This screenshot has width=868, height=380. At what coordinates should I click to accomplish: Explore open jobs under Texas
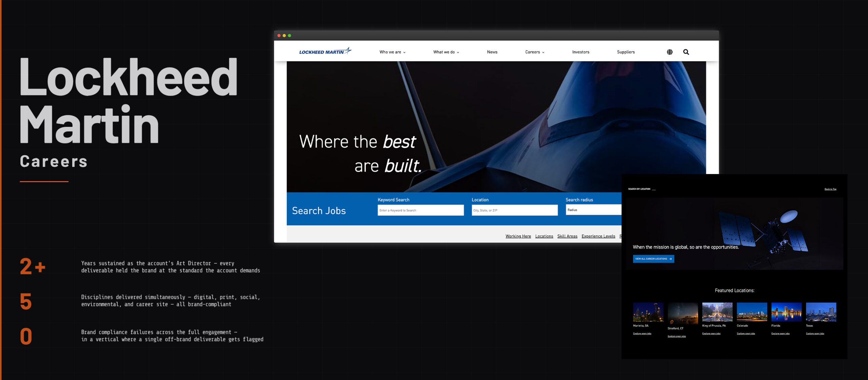(x=815, y=334)
